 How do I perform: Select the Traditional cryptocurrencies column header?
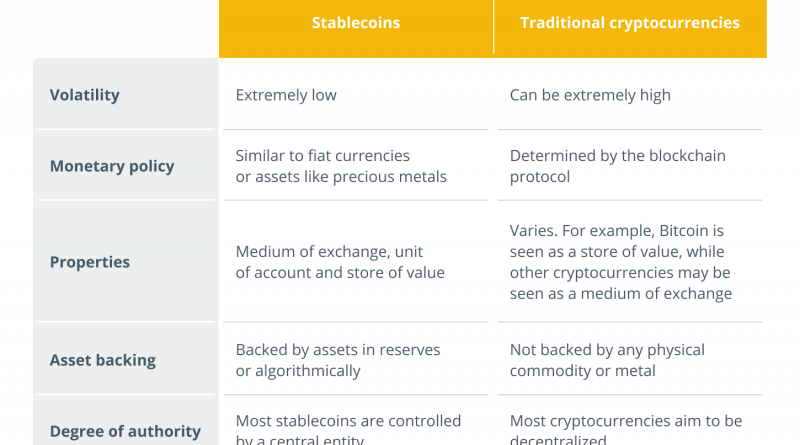click(630, 22)
